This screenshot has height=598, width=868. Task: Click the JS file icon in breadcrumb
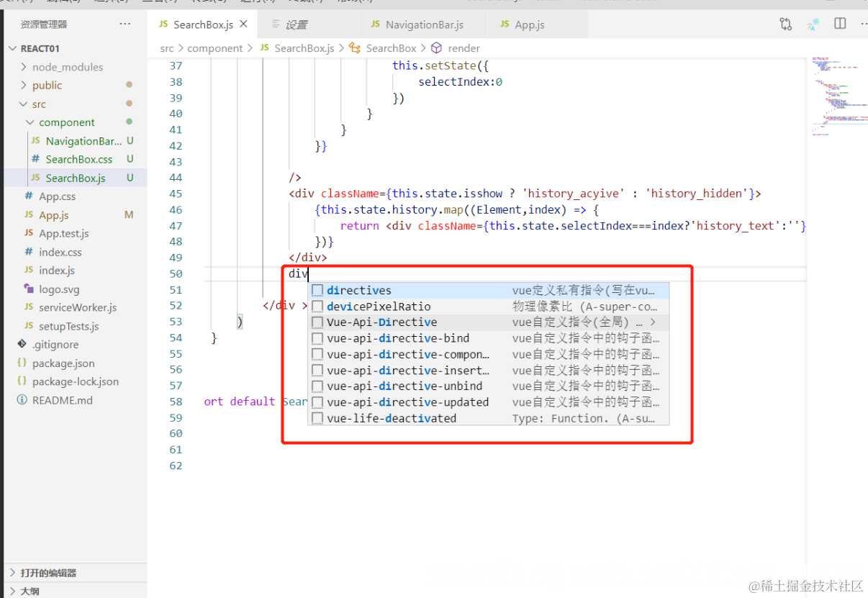[x=264, y=48]
